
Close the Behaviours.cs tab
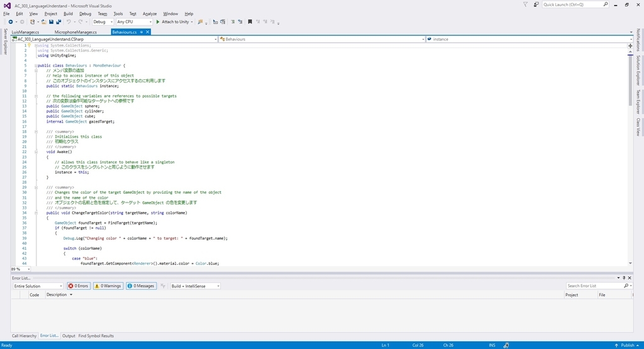coord(147,32)
